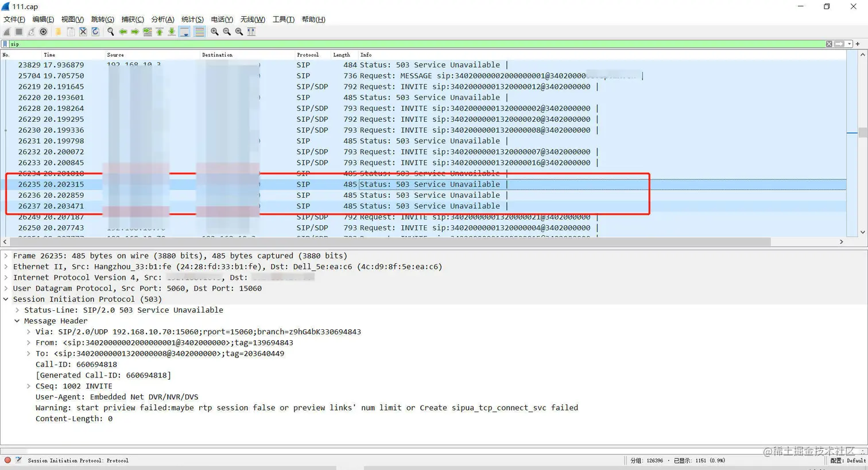The height and width of the screenshot is (470, 868).
Task: Select packet 23829 status row
Action: point(424,65)
